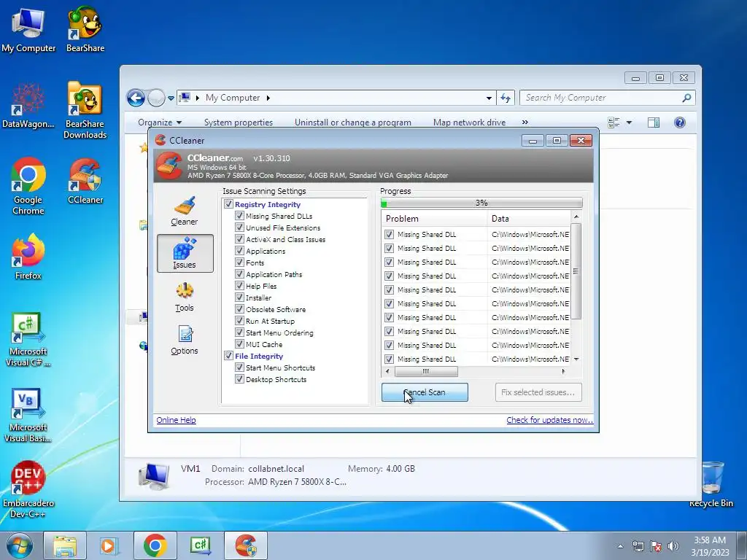Uncheck File Integrity group checkbox
The height and width of the screenshot is (560, 747).
click(228, 356)
